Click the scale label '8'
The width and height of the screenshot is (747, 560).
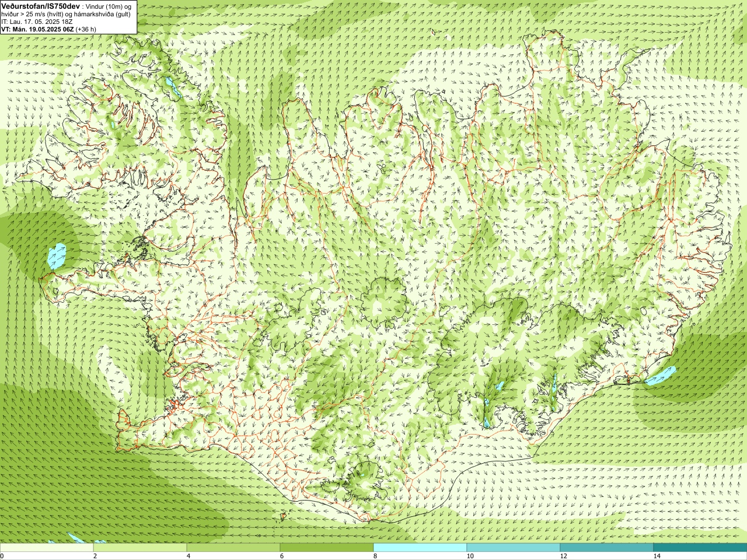[375, 556]
